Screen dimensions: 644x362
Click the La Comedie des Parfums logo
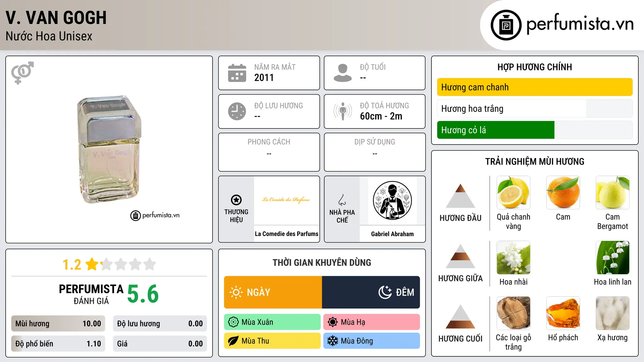click(286, 200)
